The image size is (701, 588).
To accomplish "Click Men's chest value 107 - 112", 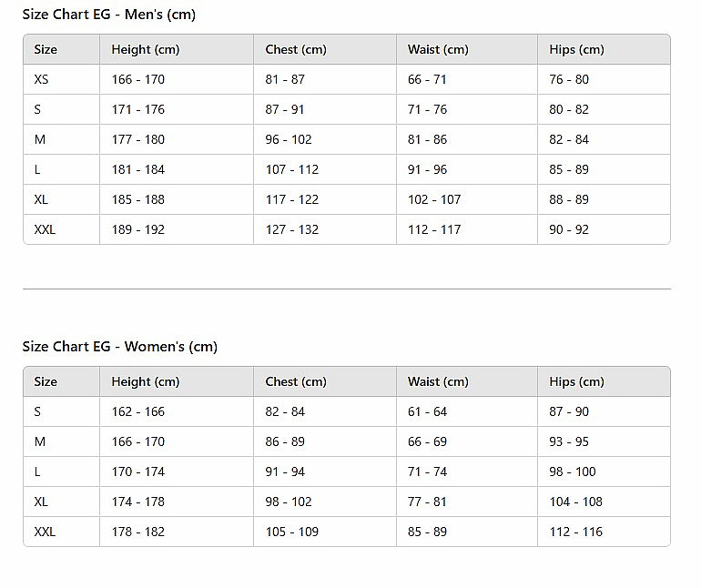I will click(x=291, y=169).
